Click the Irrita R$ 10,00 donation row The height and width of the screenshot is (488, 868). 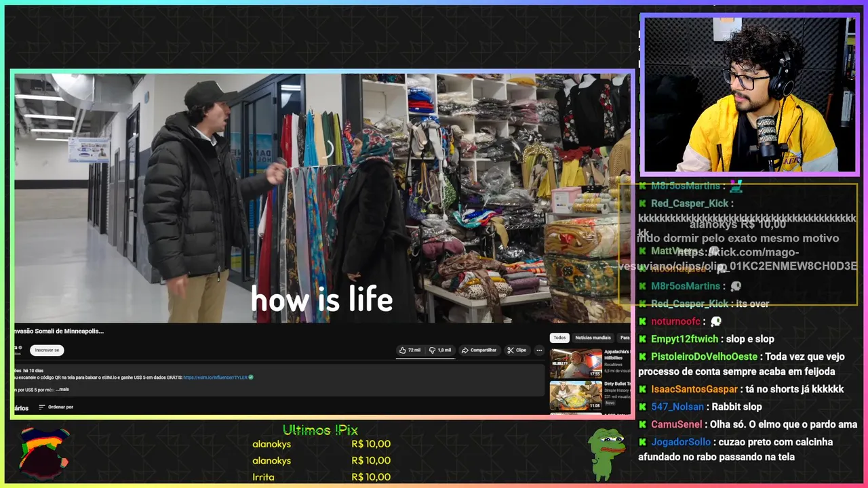[321, 476]
